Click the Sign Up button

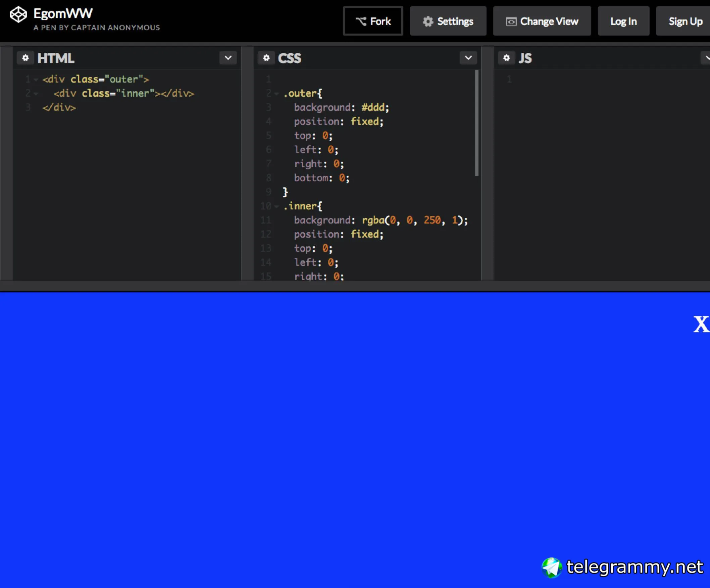(685, 21)
